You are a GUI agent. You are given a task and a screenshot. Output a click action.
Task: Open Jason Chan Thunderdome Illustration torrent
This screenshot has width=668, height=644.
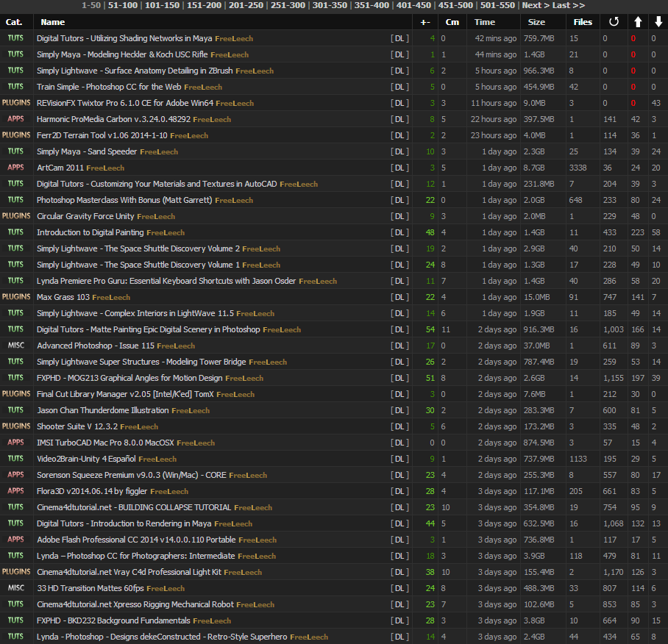pos(103,410)
